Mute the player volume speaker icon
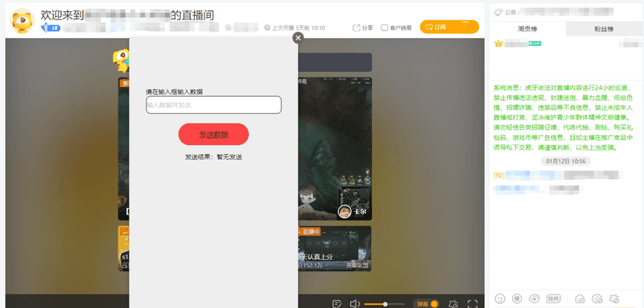This screenshot has height=308, width=644. [x=354, y=304]
